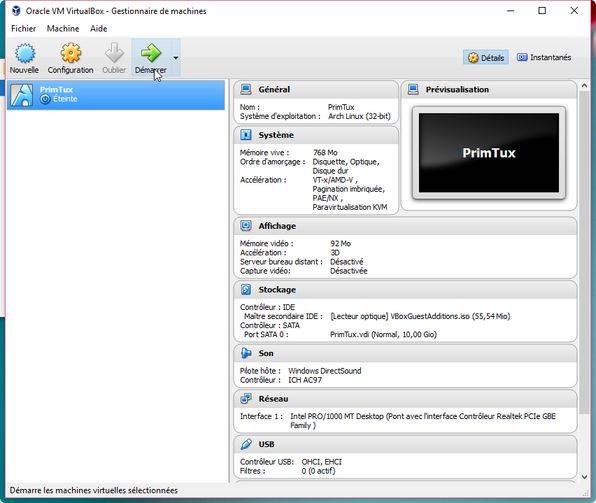
Task: Click the Stockage section disk icon
Action: [246, 289]
